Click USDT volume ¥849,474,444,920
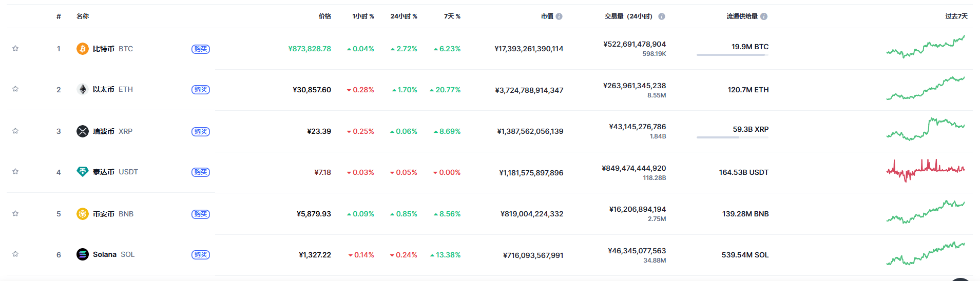The image size is (980, 281). click(x=634, y=168)
